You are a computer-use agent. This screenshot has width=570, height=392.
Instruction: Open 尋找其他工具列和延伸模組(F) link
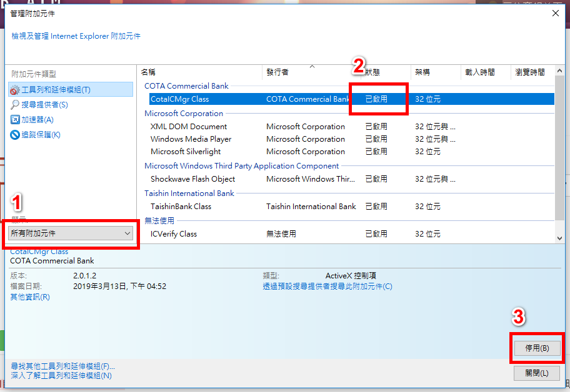63,366
